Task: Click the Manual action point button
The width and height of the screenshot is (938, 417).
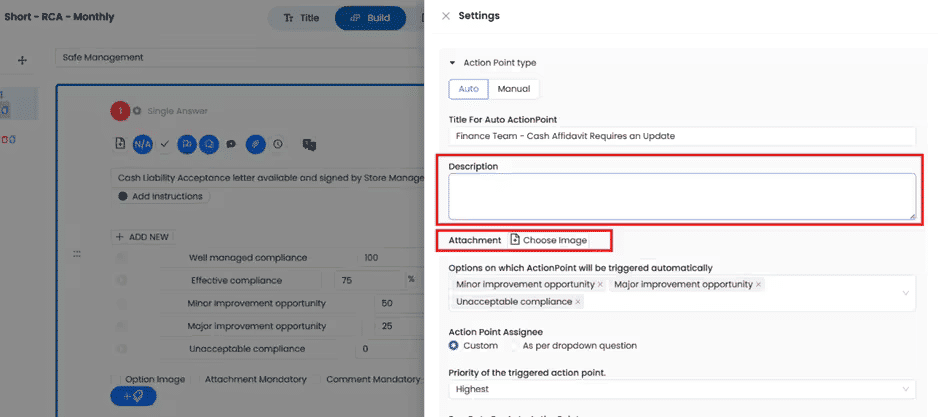Action: (514, 89)
